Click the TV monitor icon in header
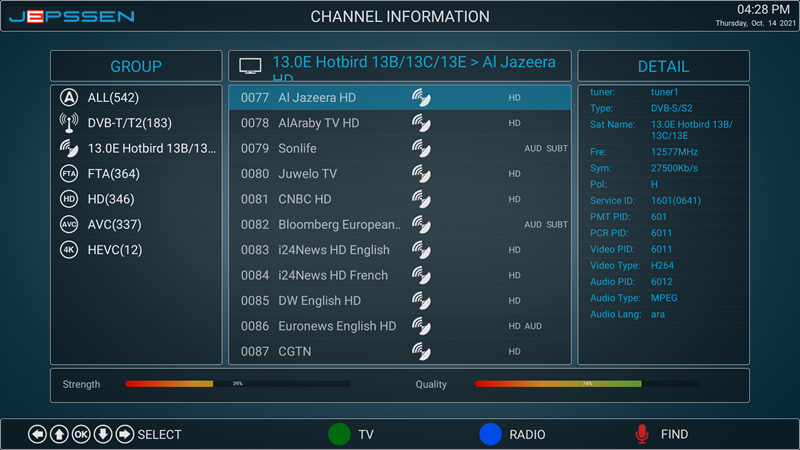Image resolution: width=800 pixels, height=450 pixels. [250, 66]
